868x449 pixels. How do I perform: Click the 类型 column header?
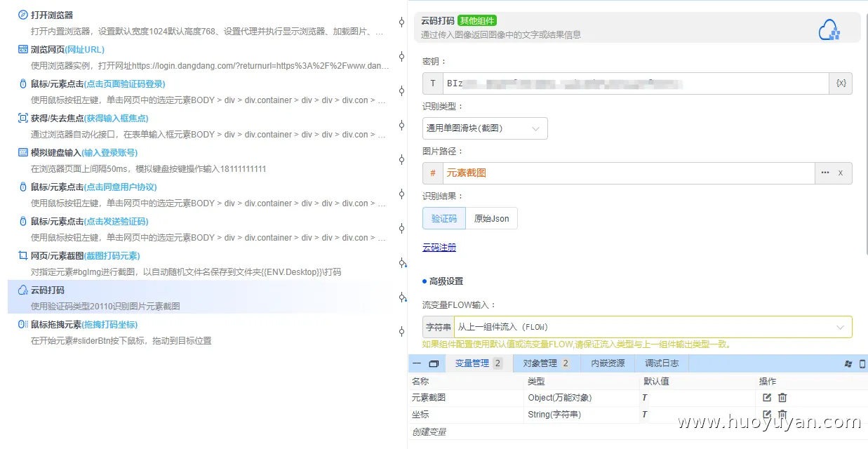[536, 381]
